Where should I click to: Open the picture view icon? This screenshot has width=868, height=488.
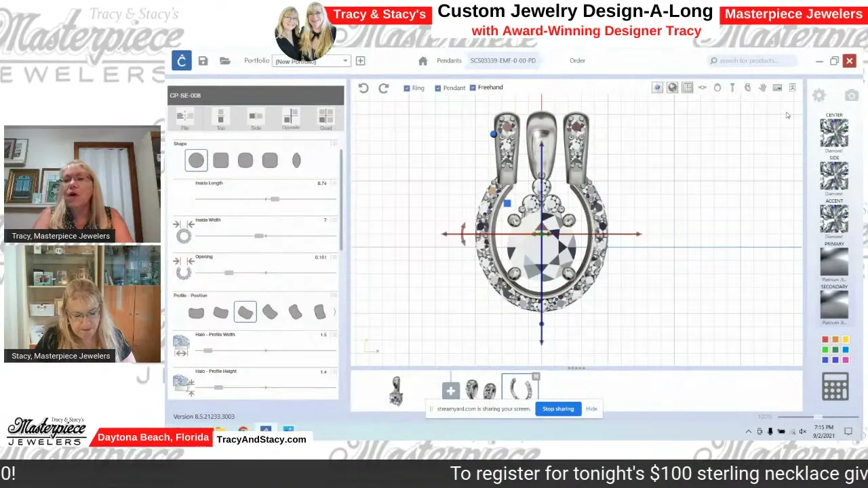[x=777, y=87]
